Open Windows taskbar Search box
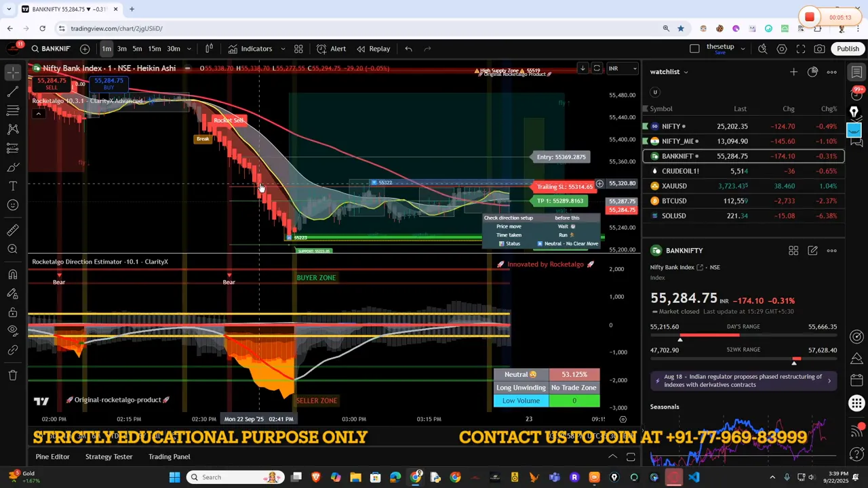This screenshot has width=868, height=488. pos(234,477)
